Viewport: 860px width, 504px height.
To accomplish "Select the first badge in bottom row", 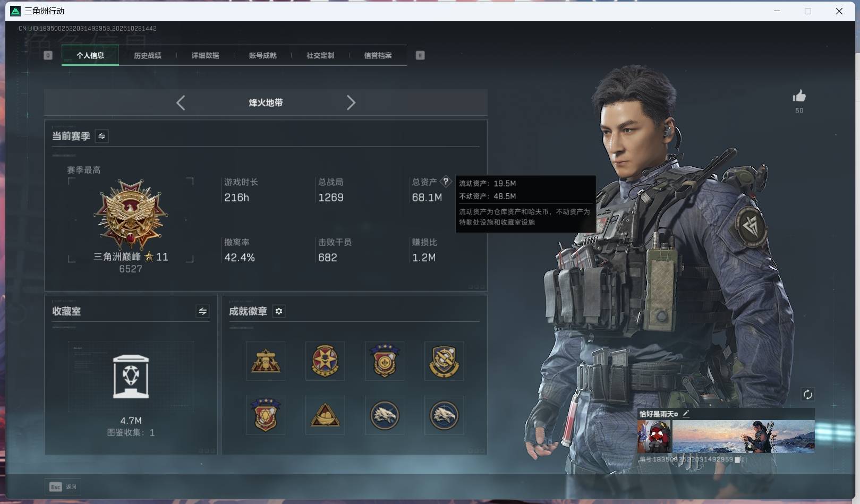I will (266, 415).
